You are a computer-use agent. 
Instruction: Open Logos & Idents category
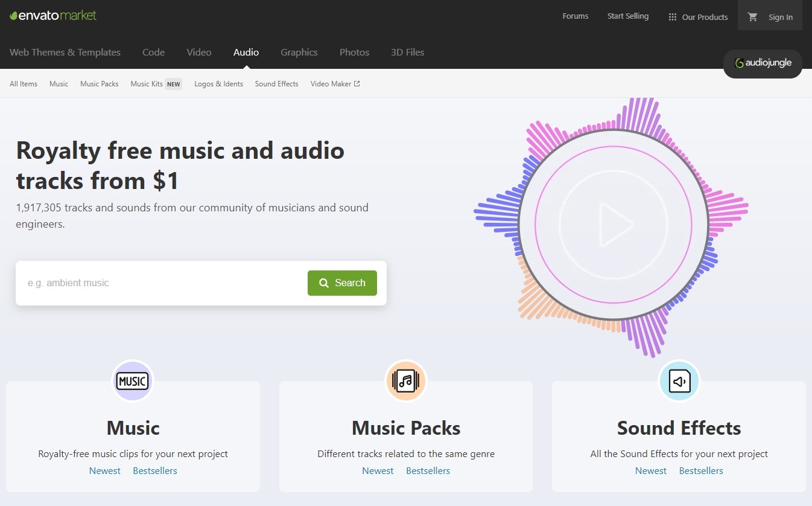[218, 84]
